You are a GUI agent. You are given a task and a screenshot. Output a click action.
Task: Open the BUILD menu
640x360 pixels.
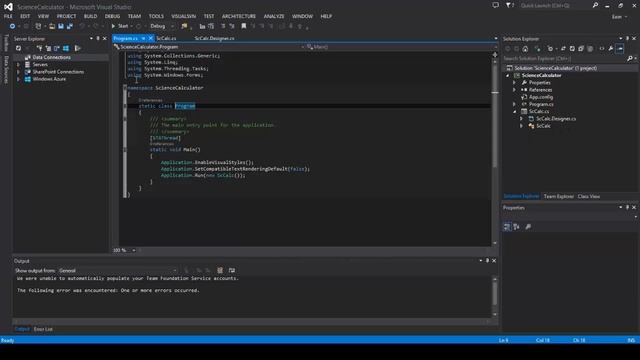(x=91, y=16)
